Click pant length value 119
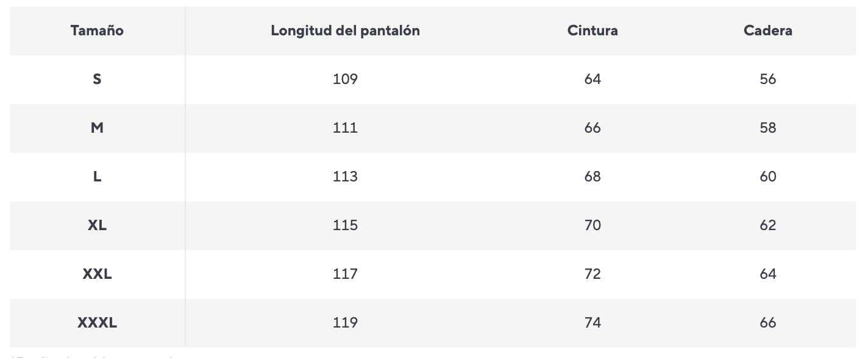Image resolution: width=868 pixels, height=358 pixels. pos(346,323)
